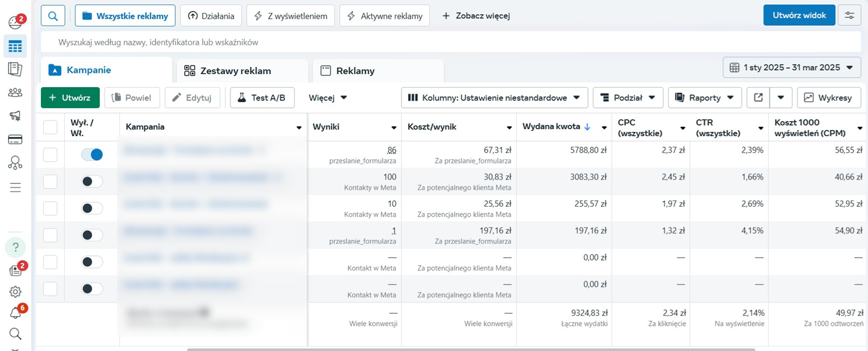Open the Wyniki column header menu arrow
This screenshot has width=868, height=351.
[393, 128]
